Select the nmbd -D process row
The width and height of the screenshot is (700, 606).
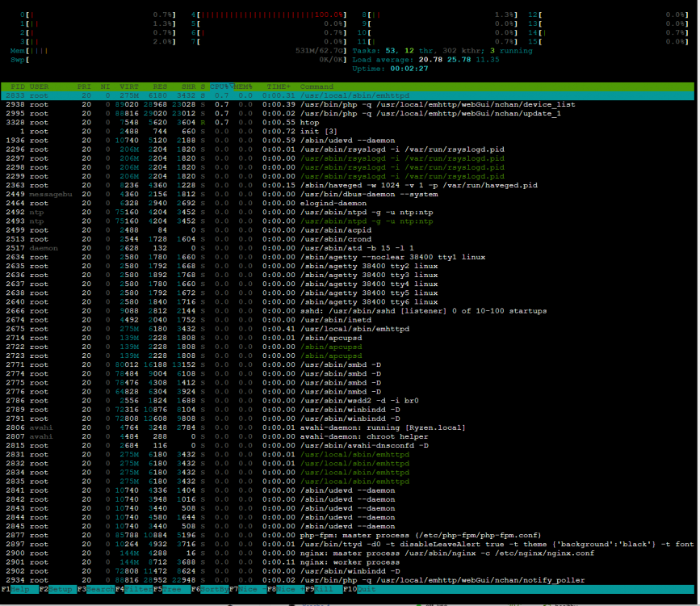click(347, 392)
